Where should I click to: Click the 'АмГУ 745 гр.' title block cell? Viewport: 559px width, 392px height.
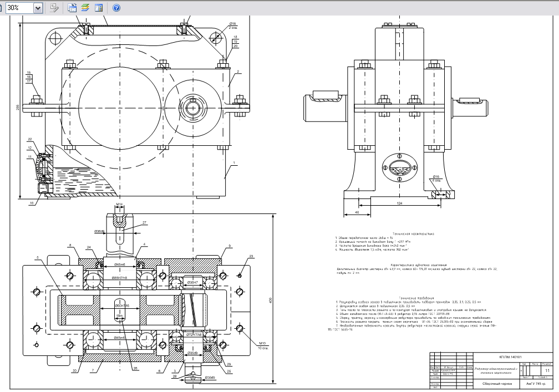[x=531, y=383]
